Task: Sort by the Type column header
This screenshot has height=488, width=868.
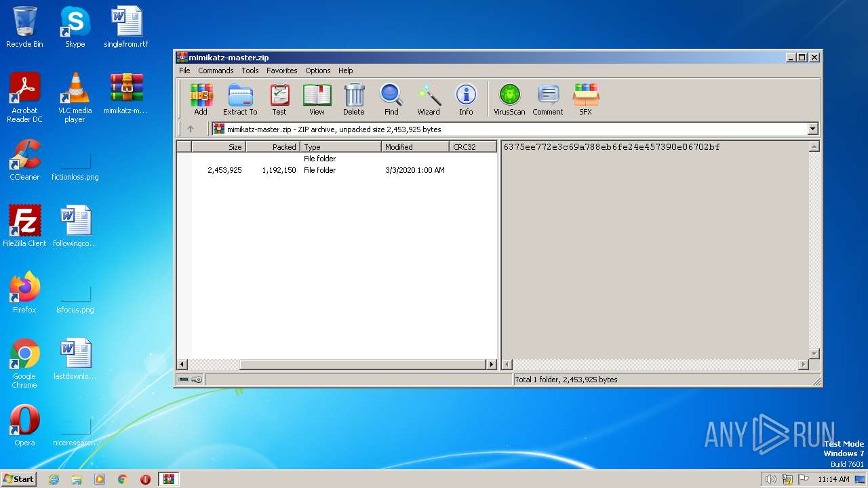Action: pyautogui.click(x=340, y=146)
